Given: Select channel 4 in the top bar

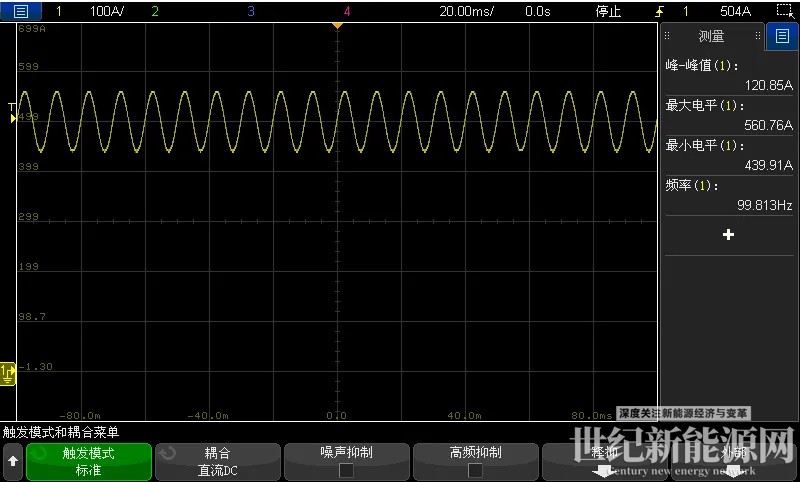Looking at the screenshot, I should [346, 12].
